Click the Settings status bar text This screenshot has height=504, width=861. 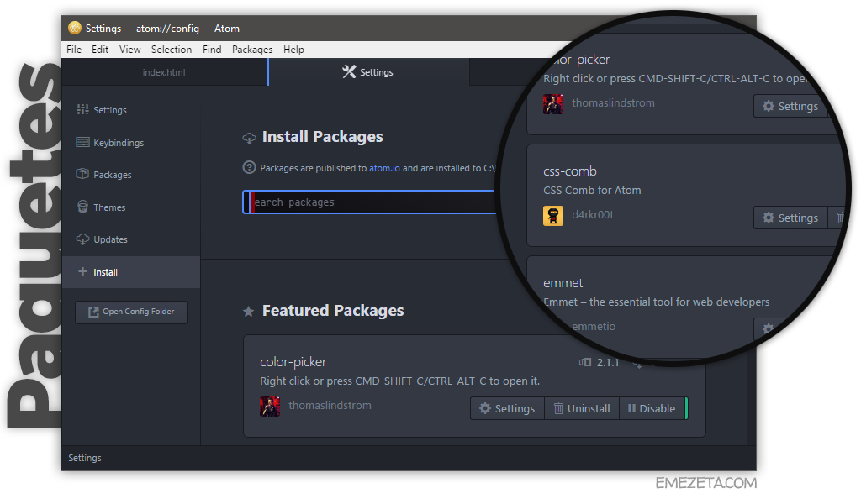(x=85, y=458)
